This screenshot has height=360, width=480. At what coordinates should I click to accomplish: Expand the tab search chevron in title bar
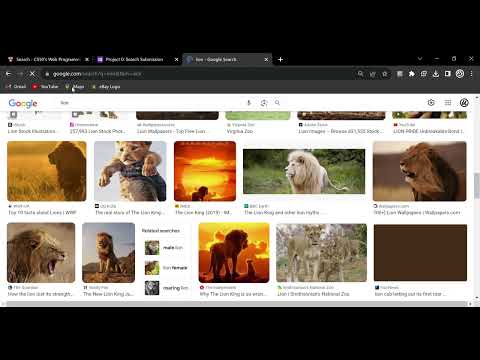click(x=420, y=58)
